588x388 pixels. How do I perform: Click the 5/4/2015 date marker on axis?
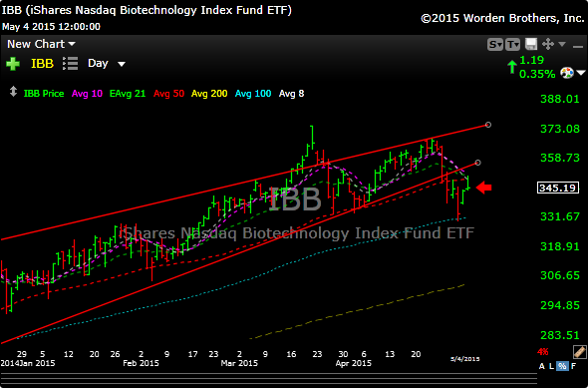465,359
